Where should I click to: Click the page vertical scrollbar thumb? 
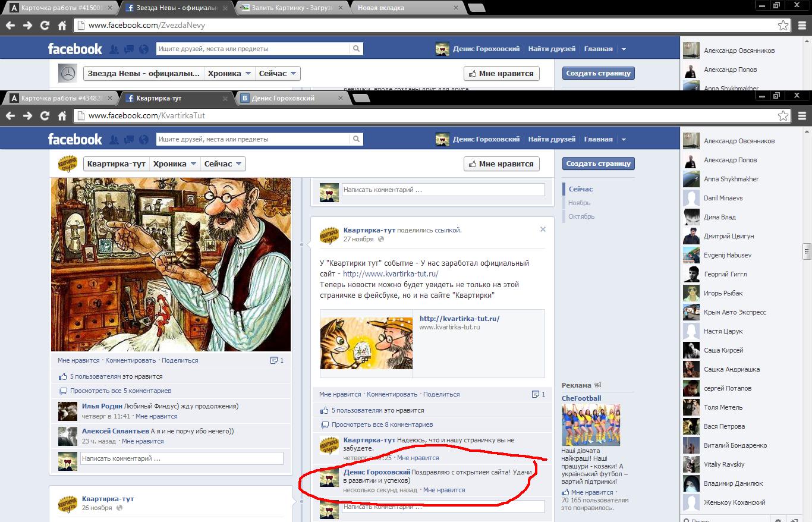click(x=807, y=251)
